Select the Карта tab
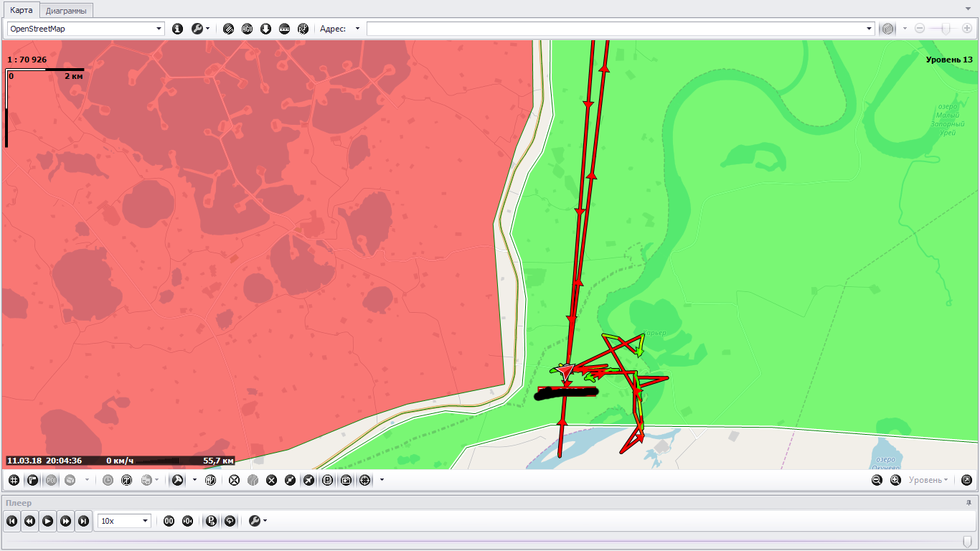 tap(22, 11)
